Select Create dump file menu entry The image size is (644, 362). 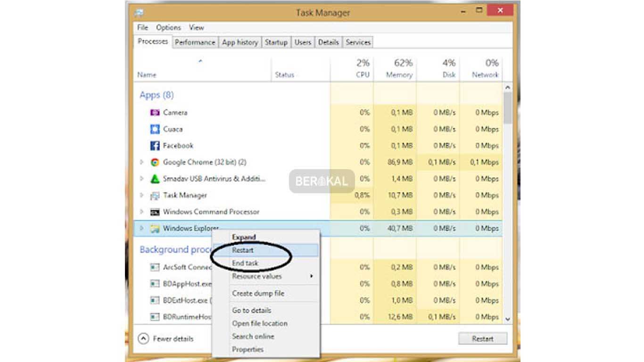(266, 293)
